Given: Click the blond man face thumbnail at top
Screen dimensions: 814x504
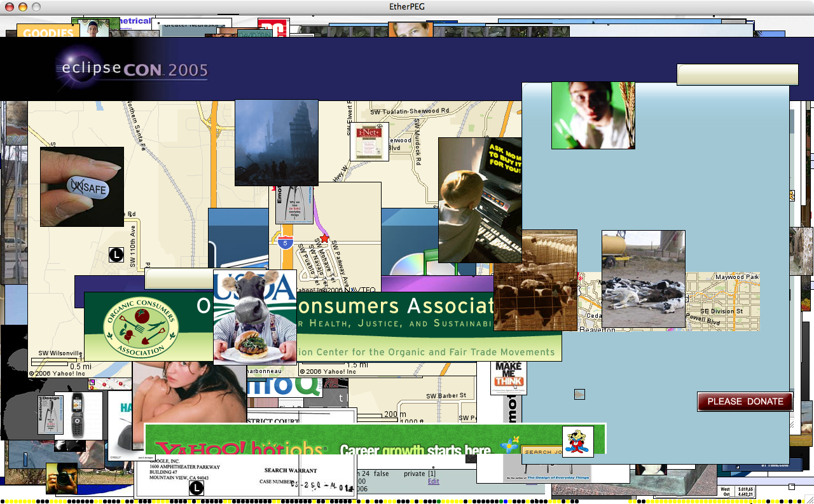Looking at the screenshot, I should [x=410, y=30].
